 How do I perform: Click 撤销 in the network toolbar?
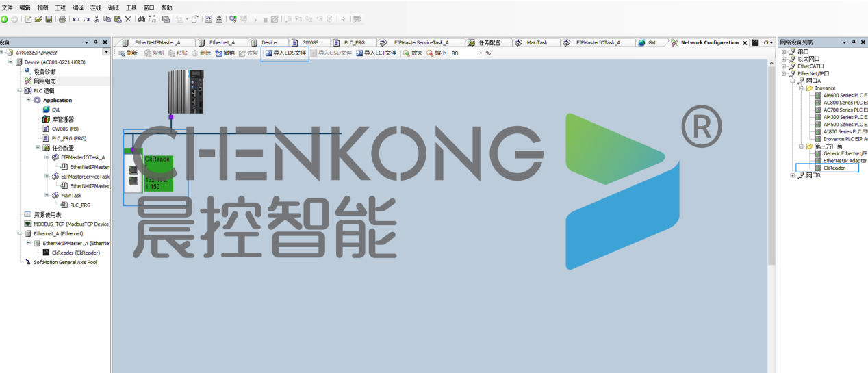[x=225, y=53]
